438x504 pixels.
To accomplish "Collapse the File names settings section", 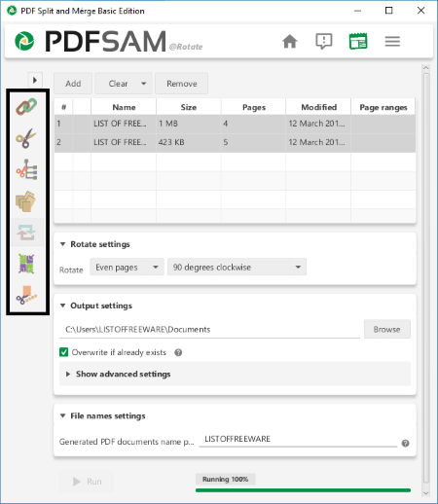I will coord(63,415).
